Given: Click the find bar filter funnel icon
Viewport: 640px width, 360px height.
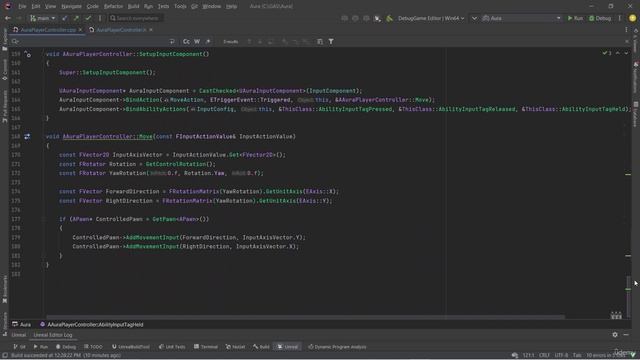Looking at the screenshot, I should (x=331, y=42).
